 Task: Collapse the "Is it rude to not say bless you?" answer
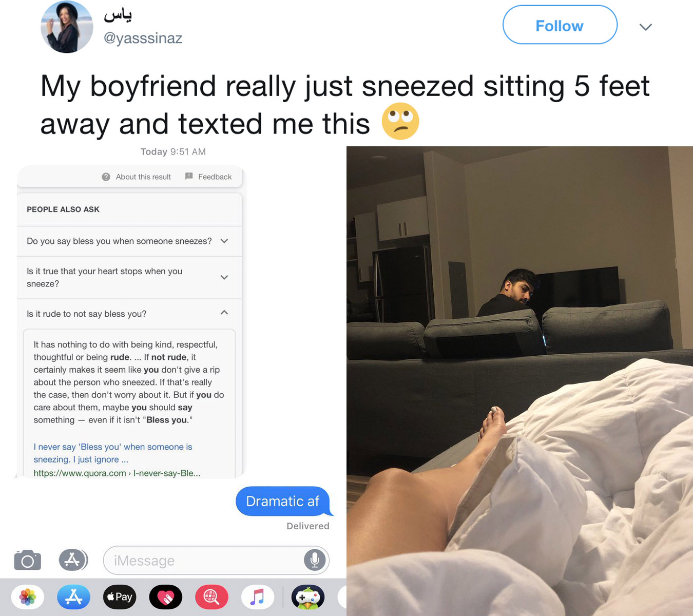tap(129, 314)
